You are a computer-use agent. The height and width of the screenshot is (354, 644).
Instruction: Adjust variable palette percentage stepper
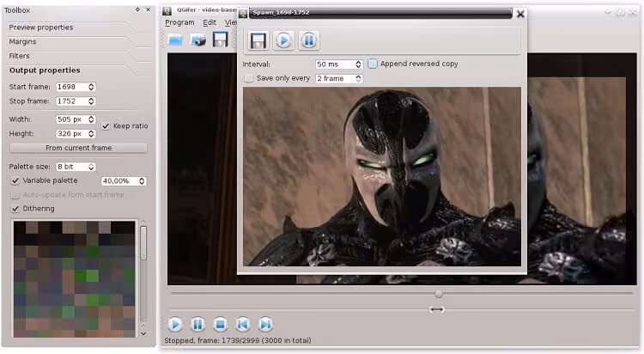(x=142, y=181)
